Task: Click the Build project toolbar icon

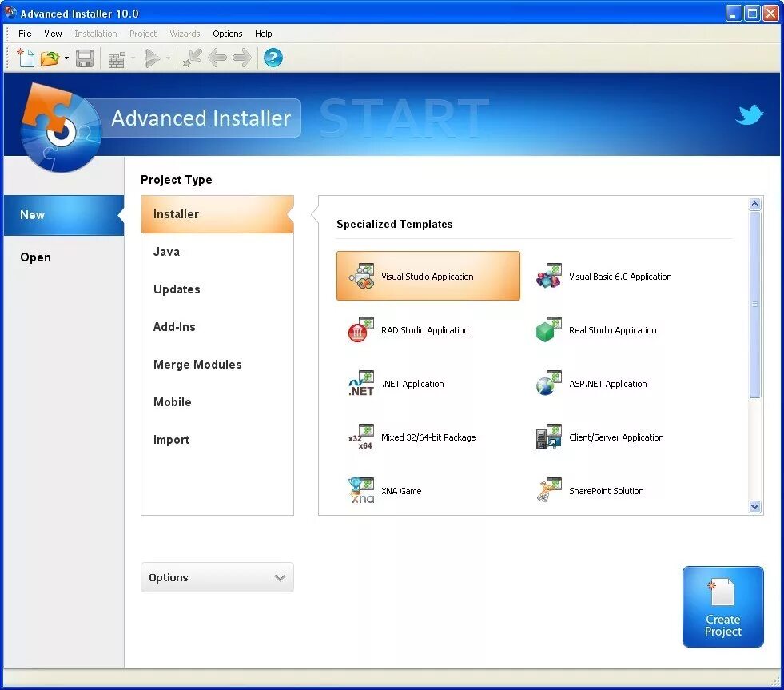Action: pos(117,60)
